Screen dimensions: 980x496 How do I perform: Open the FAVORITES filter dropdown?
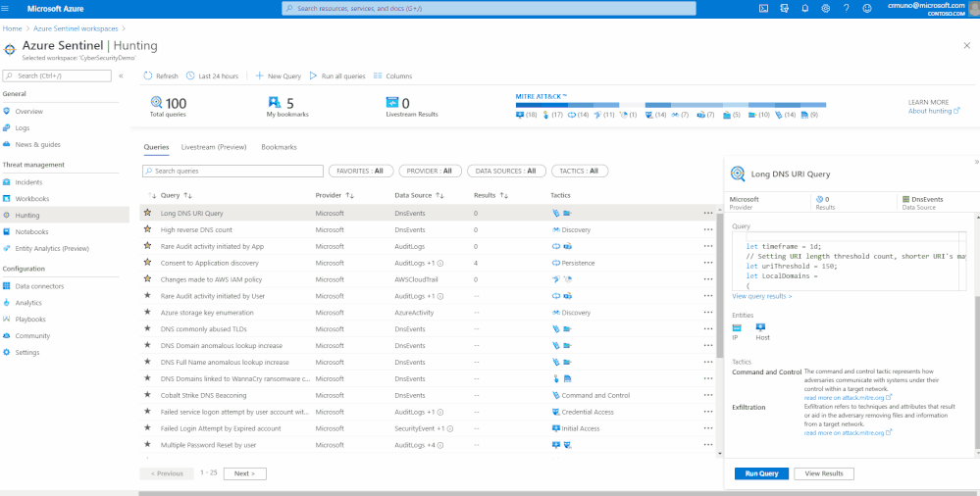(x=361, y=171)
